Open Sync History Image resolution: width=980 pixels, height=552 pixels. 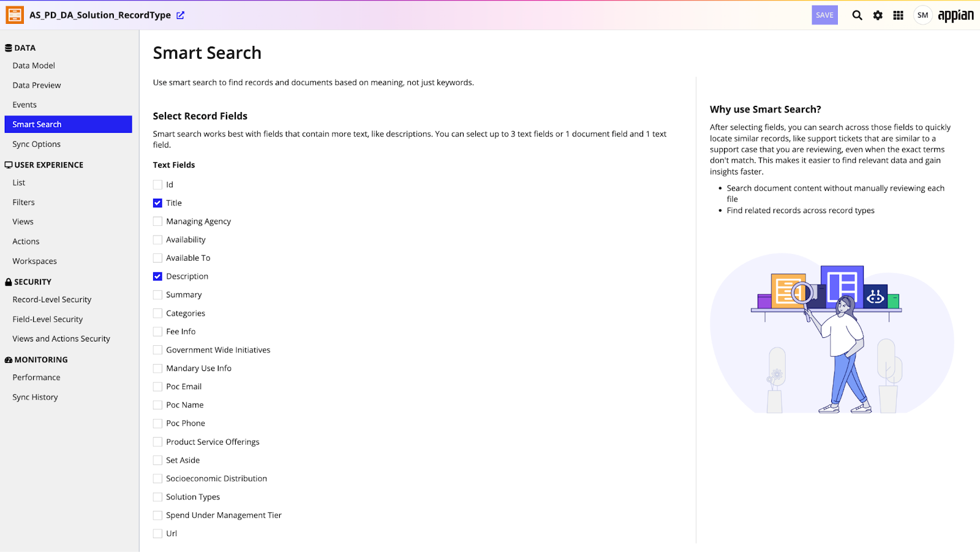[x=35, y=397]
